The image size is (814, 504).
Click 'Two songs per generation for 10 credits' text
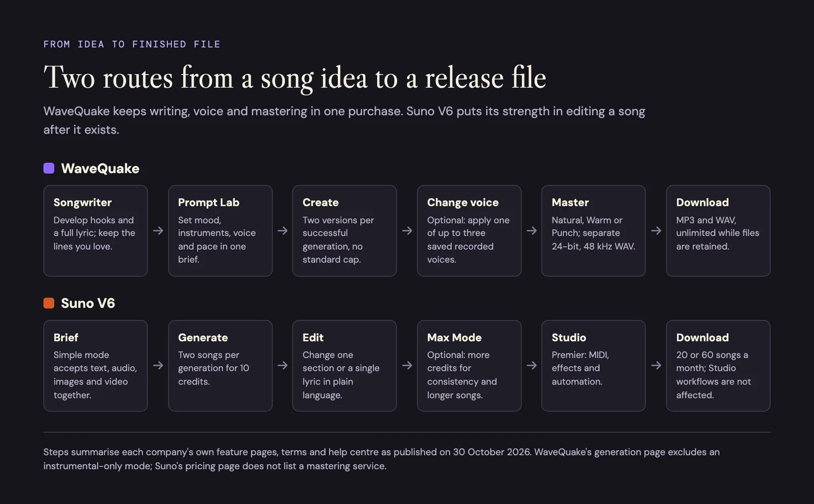pyautogui.click(x=214, y=368)
